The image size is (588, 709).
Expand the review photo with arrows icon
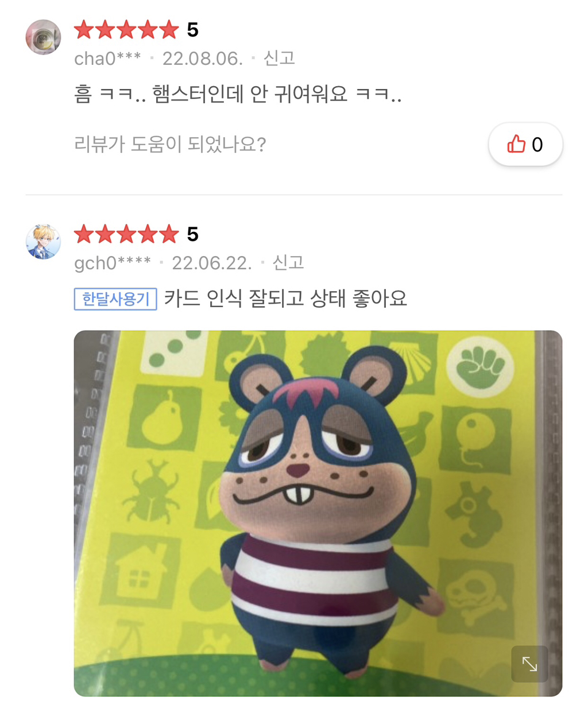click(529, 664)
